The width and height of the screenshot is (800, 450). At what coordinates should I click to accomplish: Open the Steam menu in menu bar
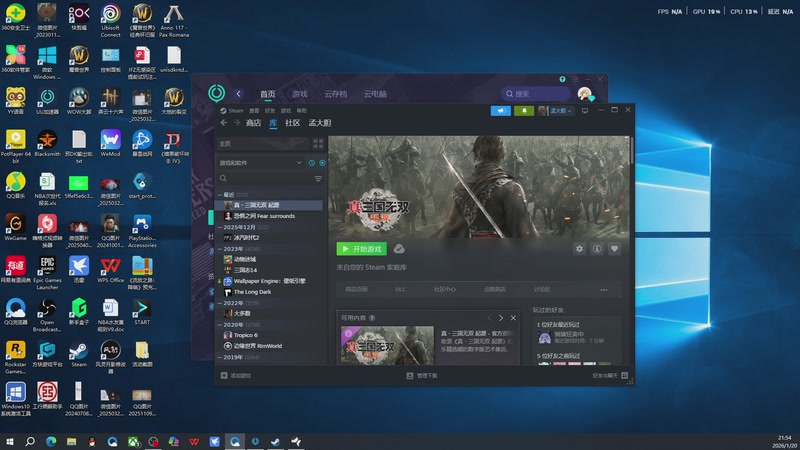click(x=232, y=111)
